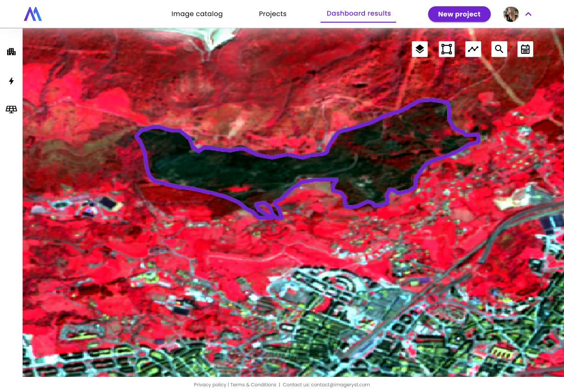Open the line chart analytics tool
The image size is (564, 392).
pos(473,49)
